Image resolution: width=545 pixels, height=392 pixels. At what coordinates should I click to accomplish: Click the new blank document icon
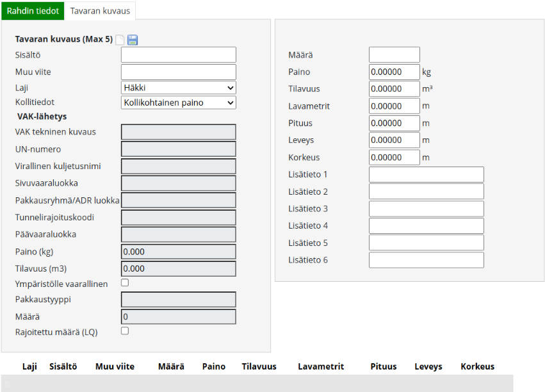(120, 40)
